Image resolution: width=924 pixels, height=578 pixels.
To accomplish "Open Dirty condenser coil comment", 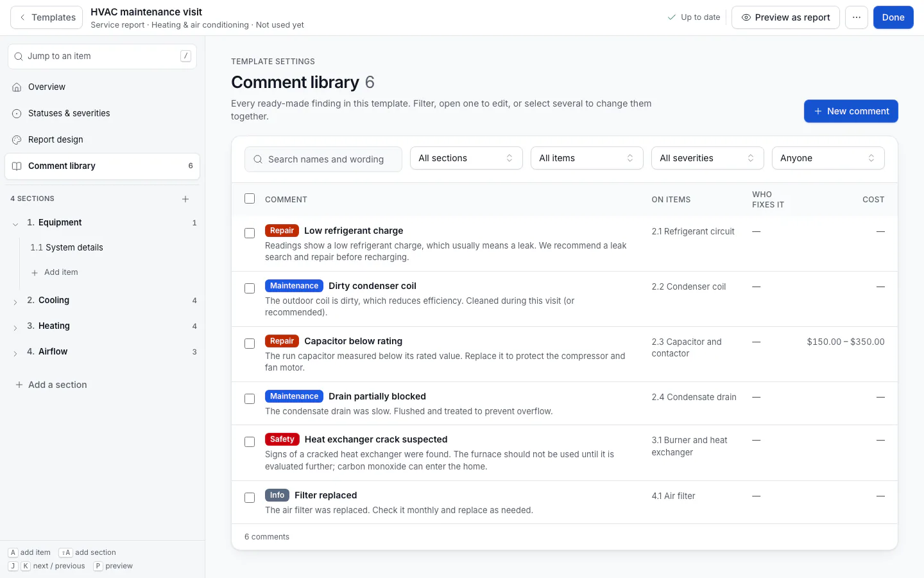I will pos(372,286).
